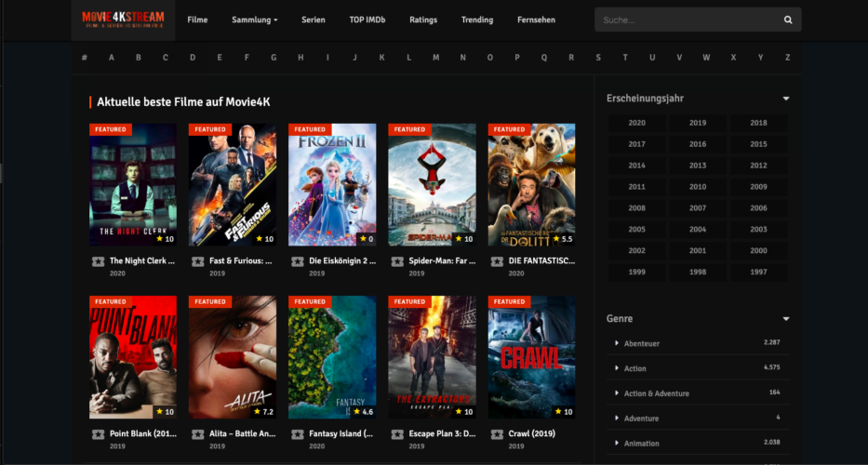Collapse the Erscheinungsjahr section arrow
868x465 pixels.
(x=785, y=99)
